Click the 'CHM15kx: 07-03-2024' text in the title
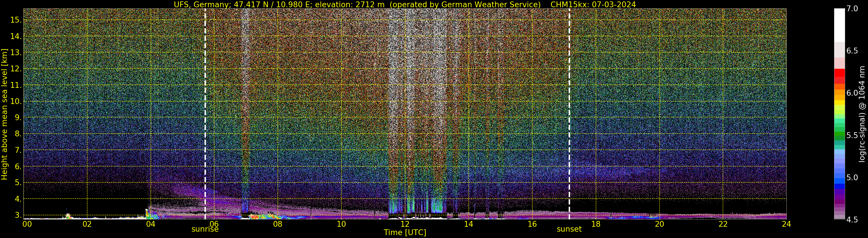Screen dimensions: 868x238 pyautogui.click(x=593, y=4)
